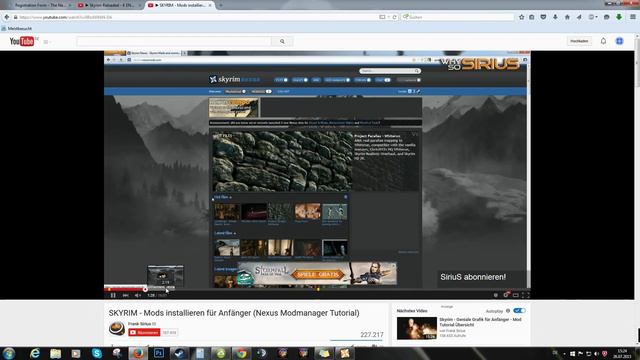Skip to the next video
This screenshot has width=640, height=360.
(x=126, y=295)
